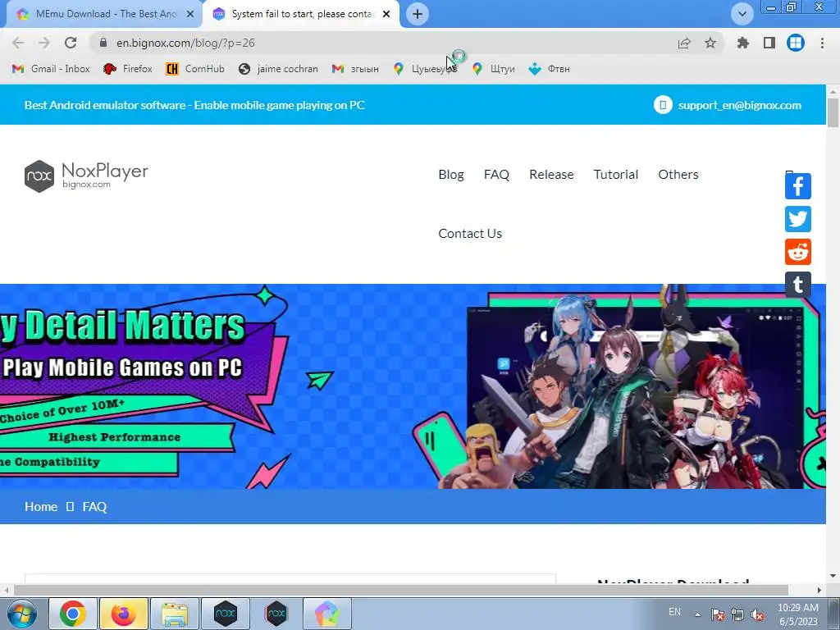Click the lock icon in address bar
This screenshot has width=840, height=630.
[103, 43]
